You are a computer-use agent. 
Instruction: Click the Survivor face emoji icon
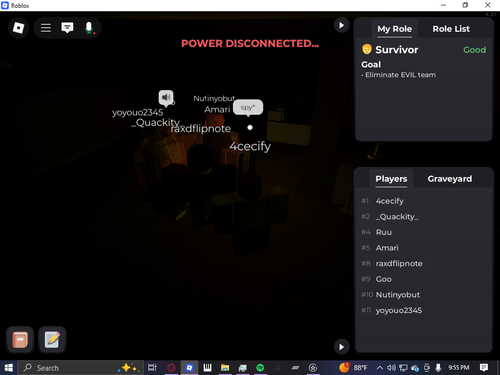[367, 49]
